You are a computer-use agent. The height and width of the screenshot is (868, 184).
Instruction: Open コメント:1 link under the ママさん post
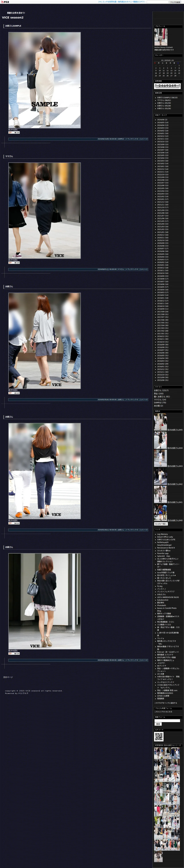point(144,269)
